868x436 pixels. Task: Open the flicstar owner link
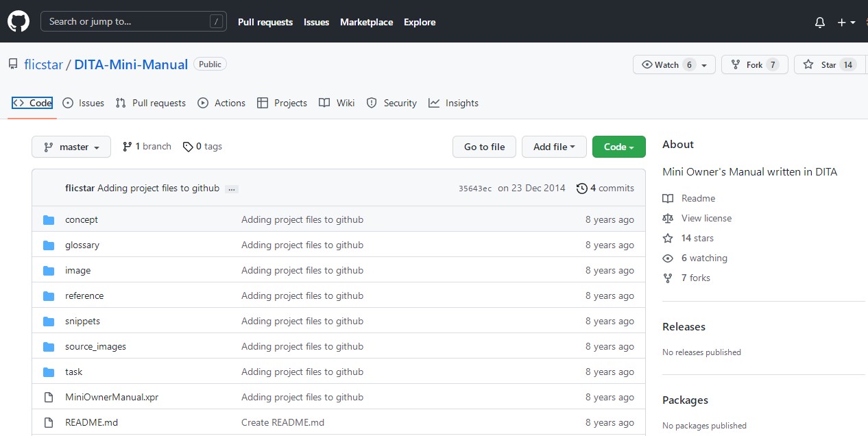43,64
